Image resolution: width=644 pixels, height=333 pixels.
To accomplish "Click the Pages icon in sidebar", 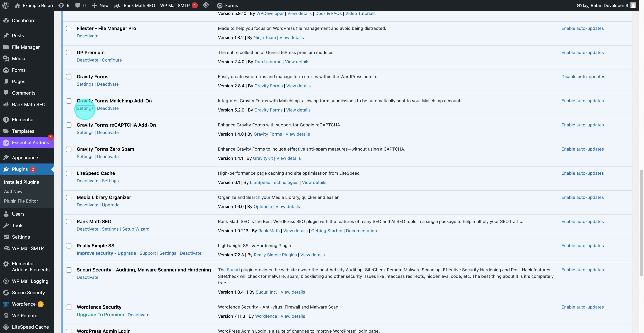I will 6,81.
